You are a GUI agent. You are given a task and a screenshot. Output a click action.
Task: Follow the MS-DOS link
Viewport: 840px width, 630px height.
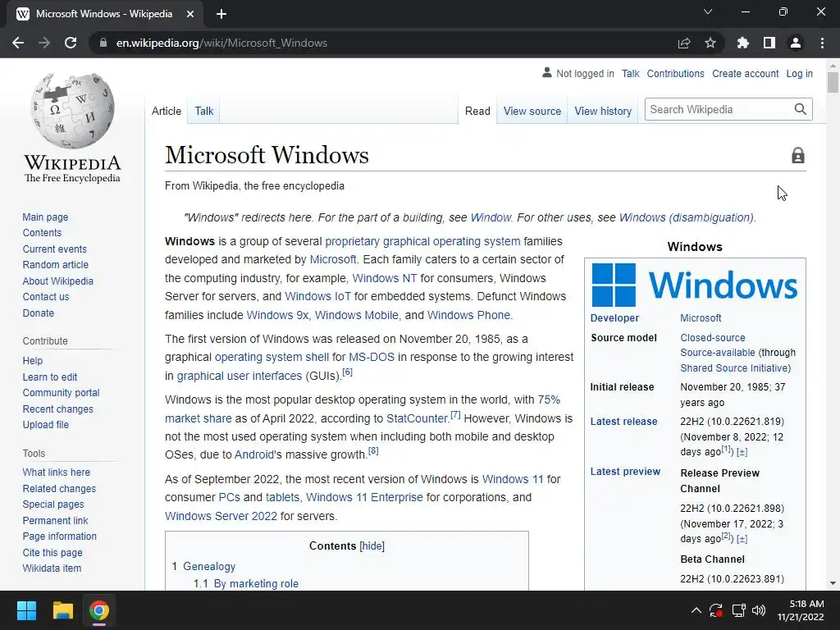(x=372, y=357)
